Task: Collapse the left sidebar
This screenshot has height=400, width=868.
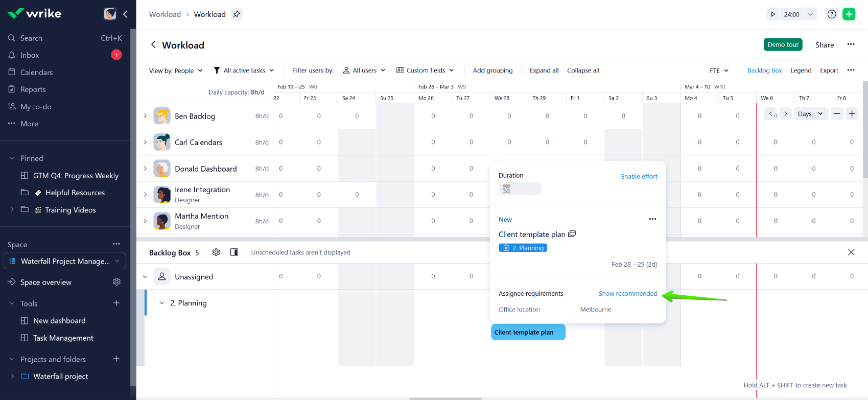Action: pos(125,14)
